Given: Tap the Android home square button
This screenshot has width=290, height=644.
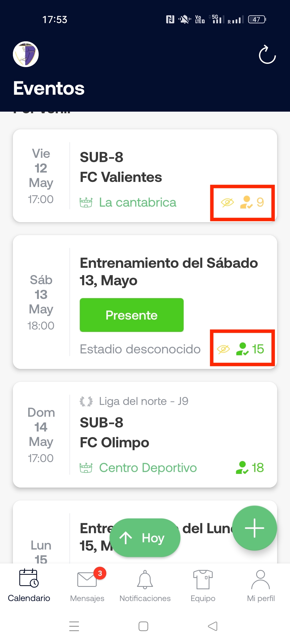Looking at the screenshot, I should coord(143,626).
